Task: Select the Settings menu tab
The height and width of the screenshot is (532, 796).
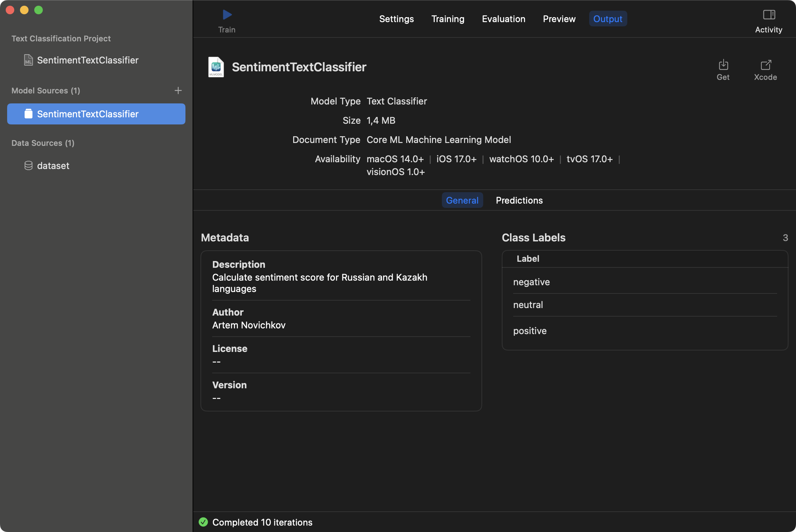Action: (x=396, y=19)
